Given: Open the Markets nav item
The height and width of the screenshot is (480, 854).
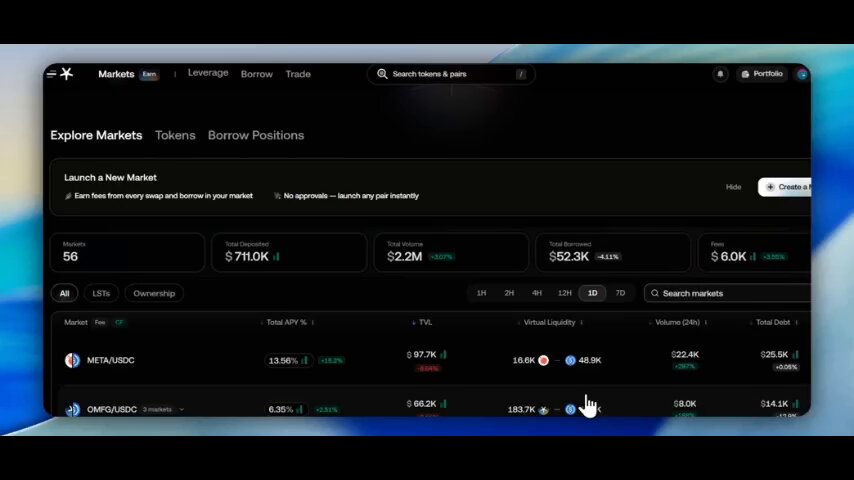Looking at the screenshot, I should (x=116, y=74).
